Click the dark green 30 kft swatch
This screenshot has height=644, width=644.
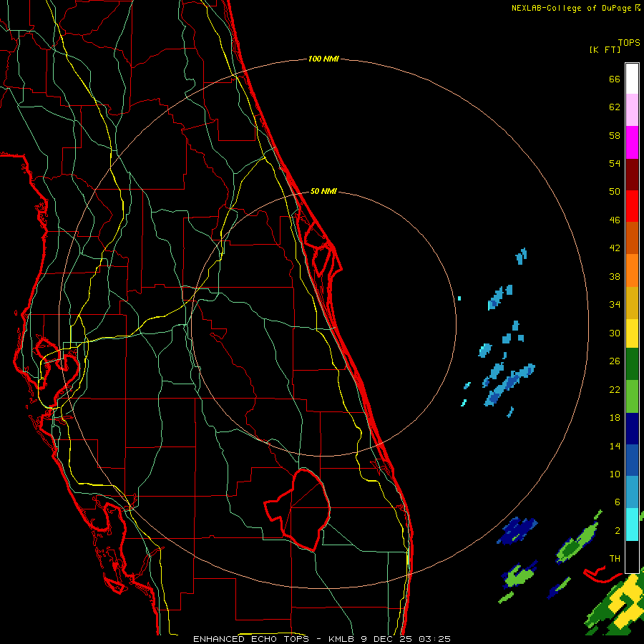click(632, 364)
